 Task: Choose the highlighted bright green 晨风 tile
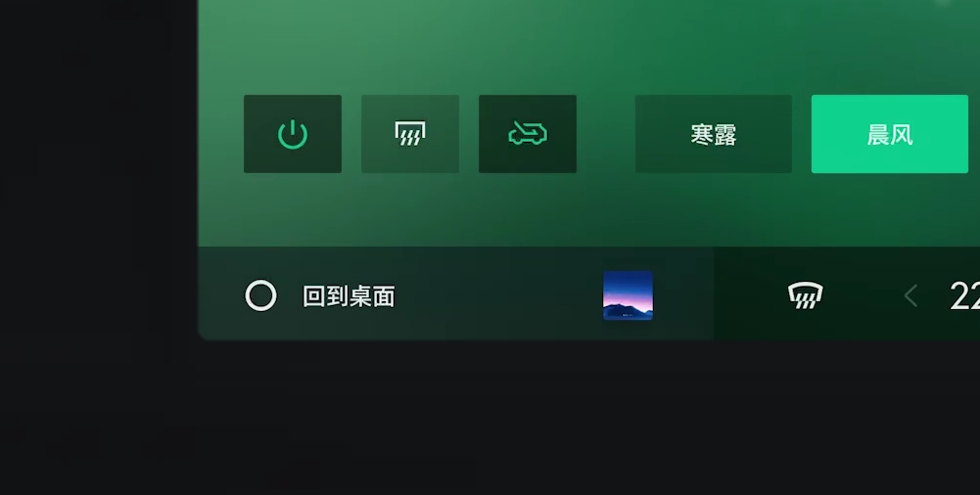pos(889,134)
